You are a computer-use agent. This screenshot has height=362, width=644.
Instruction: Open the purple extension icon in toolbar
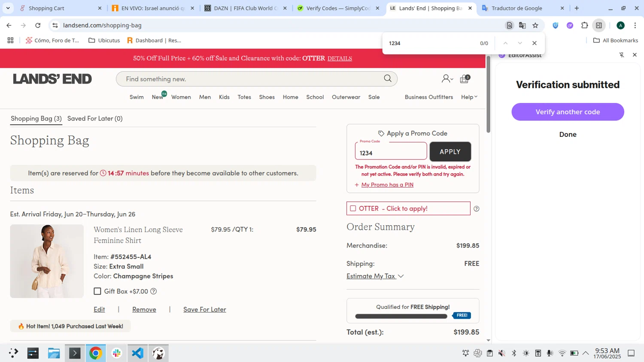click(570, 25)
